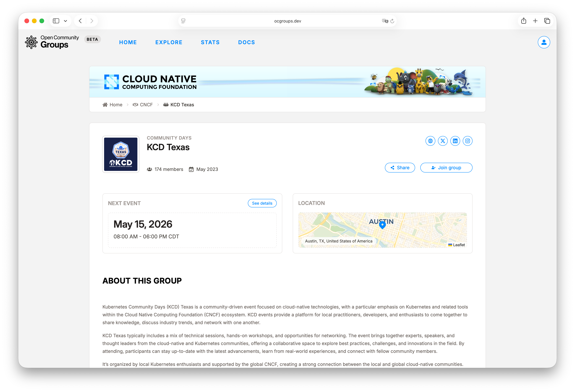Open See details for the next event
This screenshot has width=575, height=392.
[262, 203]
